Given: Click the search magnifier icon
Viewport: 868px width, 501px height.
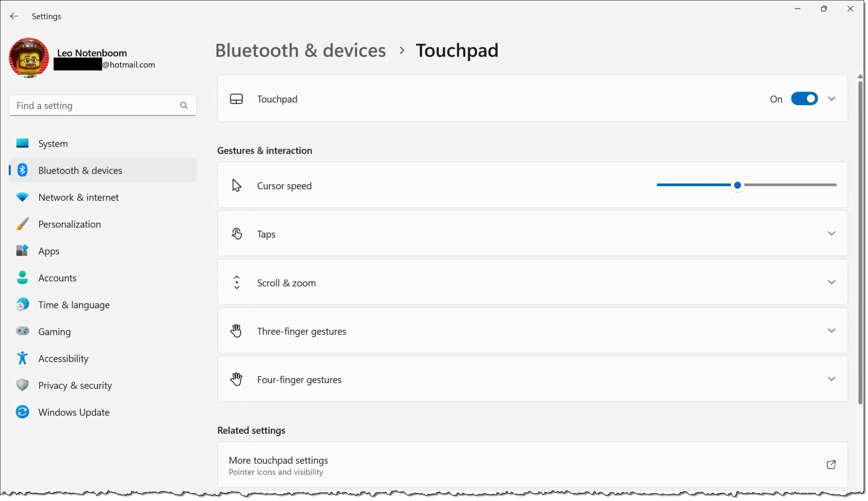Looking at the screenshot, I should (x=184, y=105).
